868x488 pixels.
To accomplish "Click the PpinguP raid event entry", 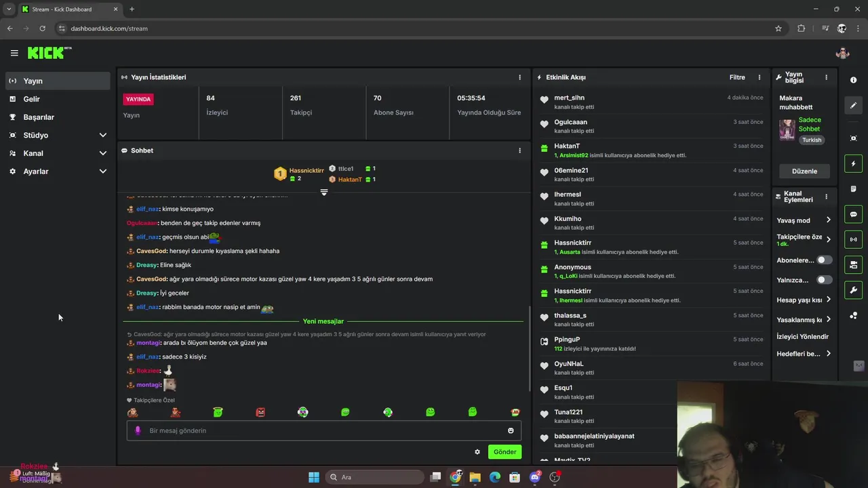I will pos(652,344).
